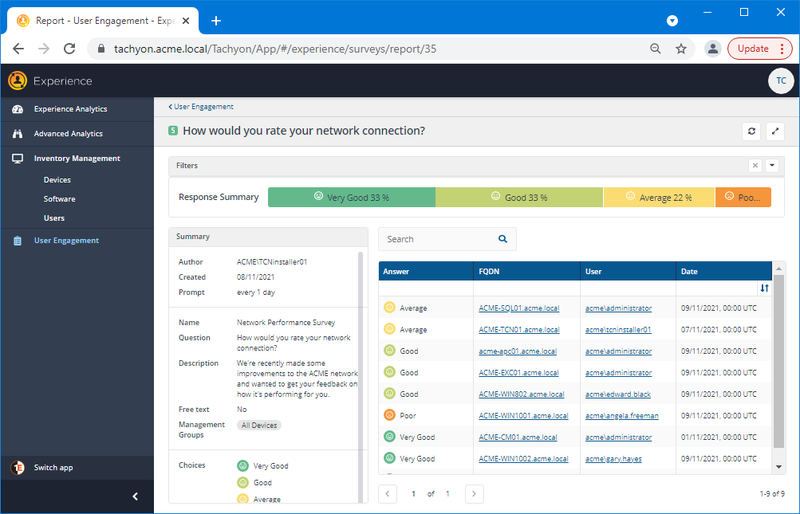This screenshot has height=514, width=800.
Task: Expand the Filters dropdown arrow
Action: 772,165
